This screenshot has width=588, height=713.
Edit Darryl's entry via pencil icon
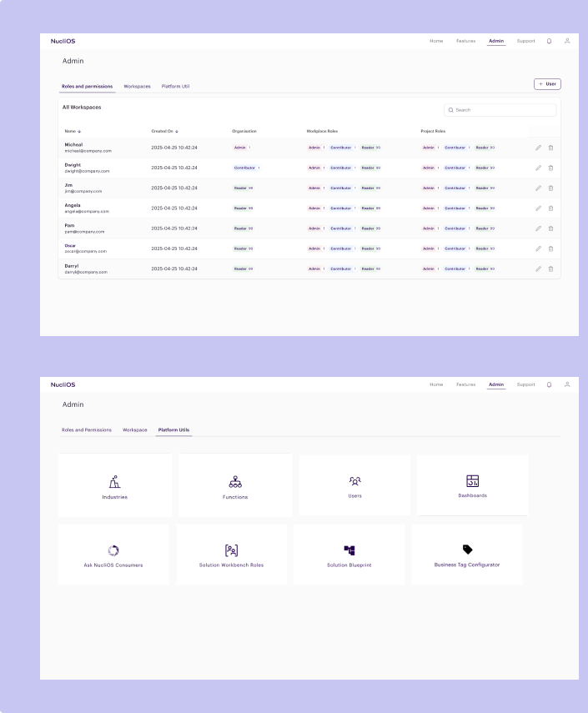539,269
